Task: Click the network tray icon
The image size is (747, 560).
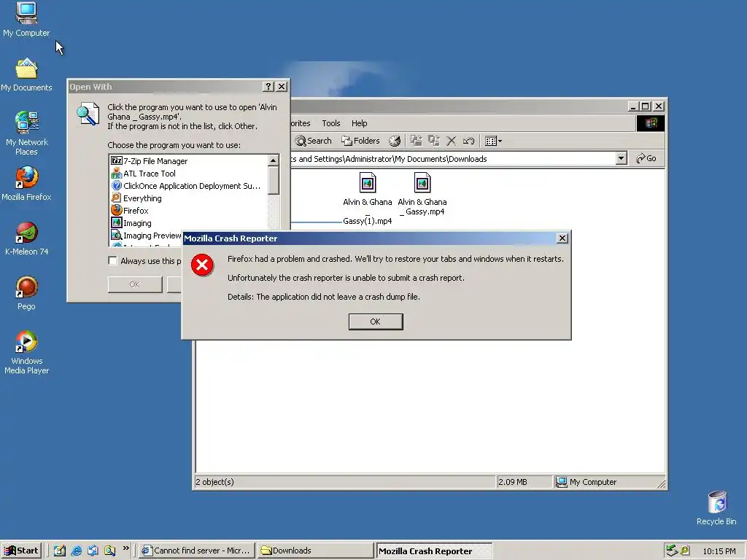Action: (x=672, y=551)
